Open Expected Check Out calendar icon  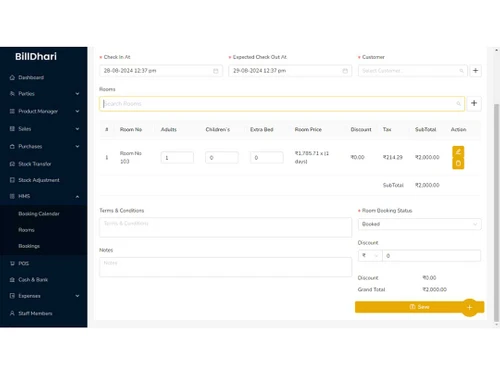345,71
